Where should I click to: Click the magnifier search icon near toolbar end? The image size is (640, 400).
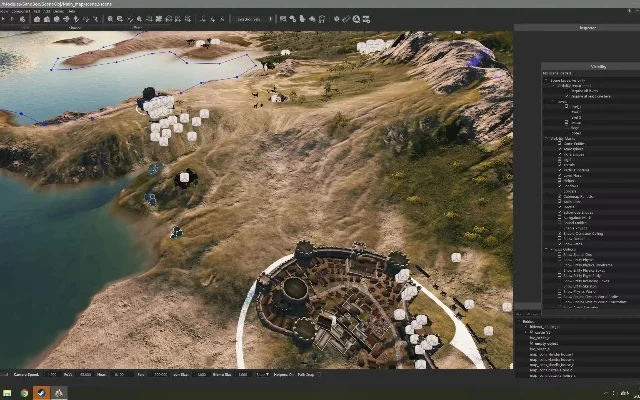tap(356, 19)
